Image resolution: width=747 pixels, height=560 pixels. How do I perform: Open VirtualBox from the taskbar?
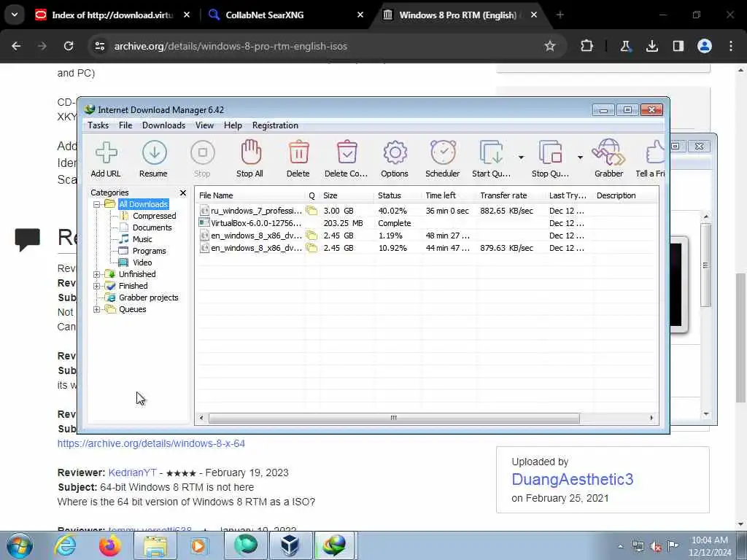tap(290, 545)
